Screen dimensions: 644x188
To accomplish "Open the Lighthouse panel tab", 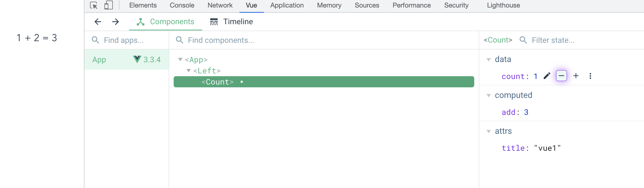I will coord(503,5).
